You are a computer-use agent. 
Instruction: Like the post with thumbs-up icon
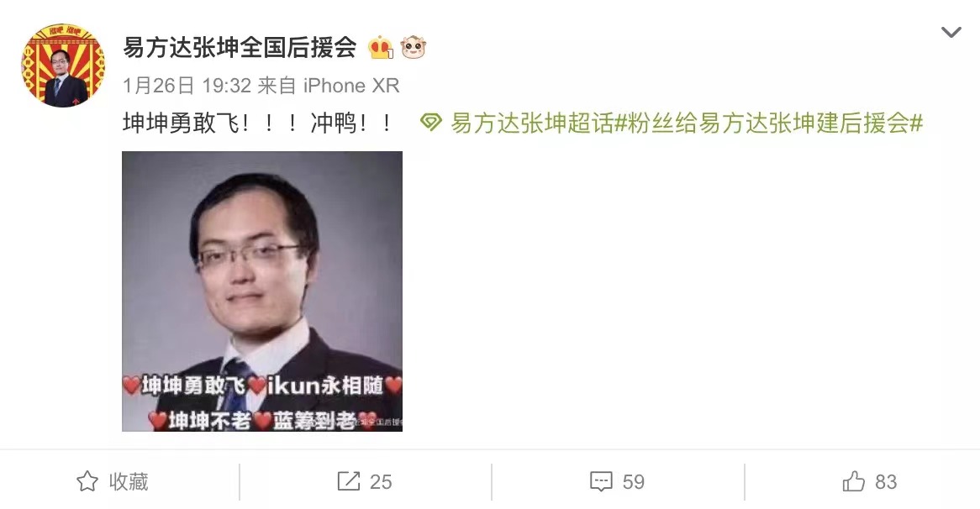[x=854, y=481]
